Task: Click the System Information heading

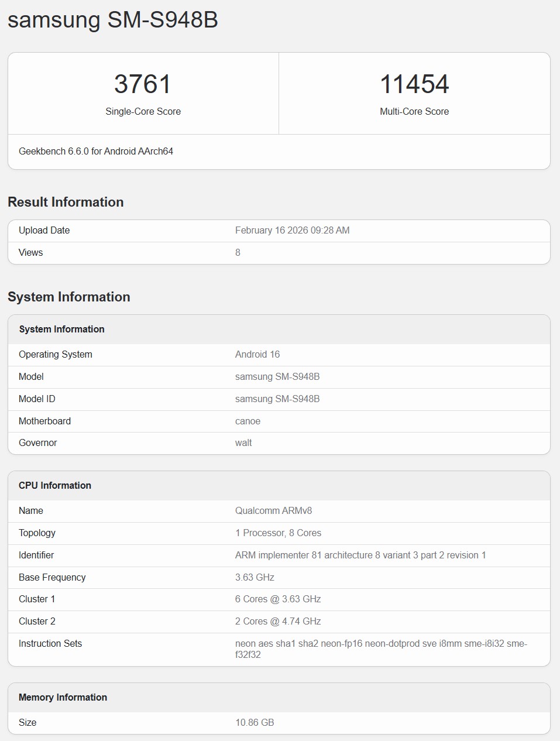Action: coord(68,297)
